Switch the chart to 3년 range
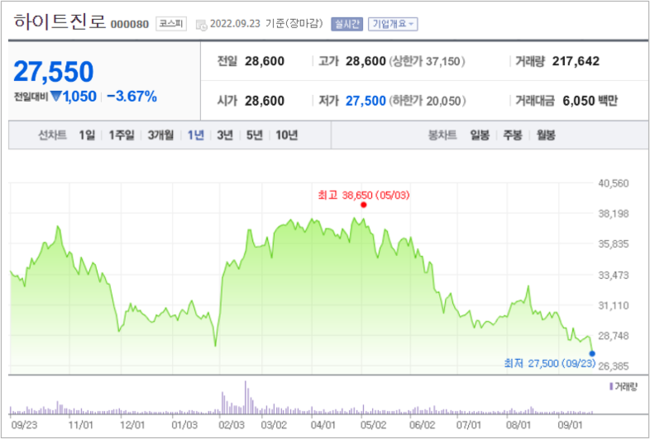 [225, 134]
